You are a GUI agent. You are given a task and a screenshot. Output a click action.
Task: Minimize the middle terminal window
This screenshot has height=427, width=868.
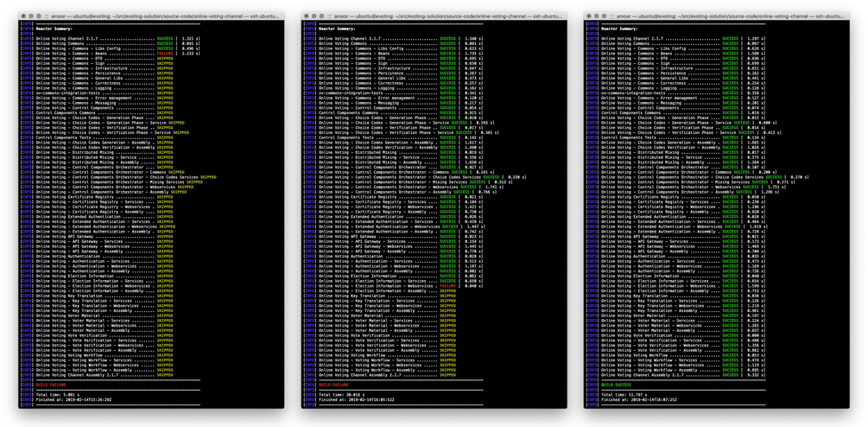tap(315, 16)
